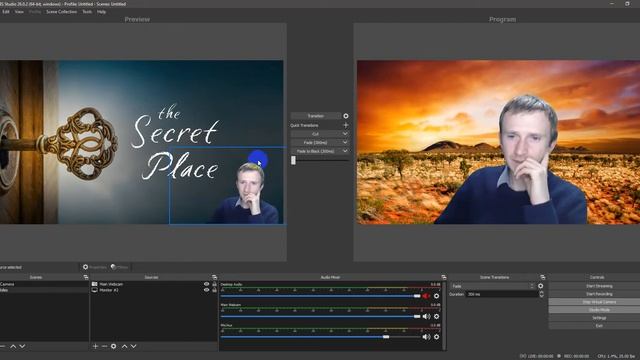Apply the Fade (300ms) quick transition

click(316, 142)
